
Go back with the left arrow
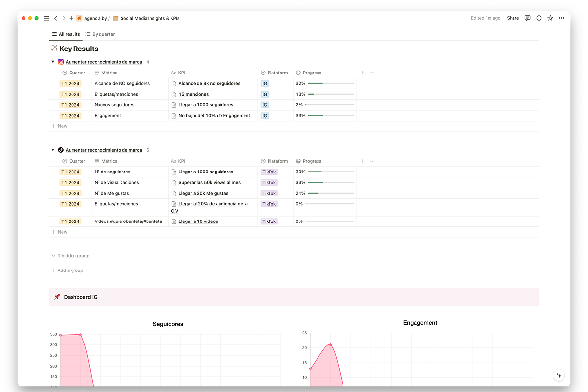point(56,18)
